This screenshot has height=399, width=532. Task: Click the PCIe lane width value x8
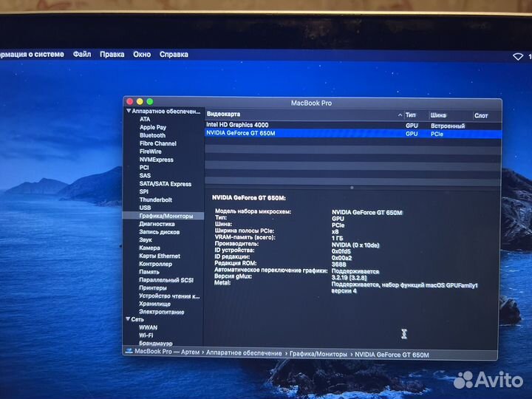pos(335,232)
